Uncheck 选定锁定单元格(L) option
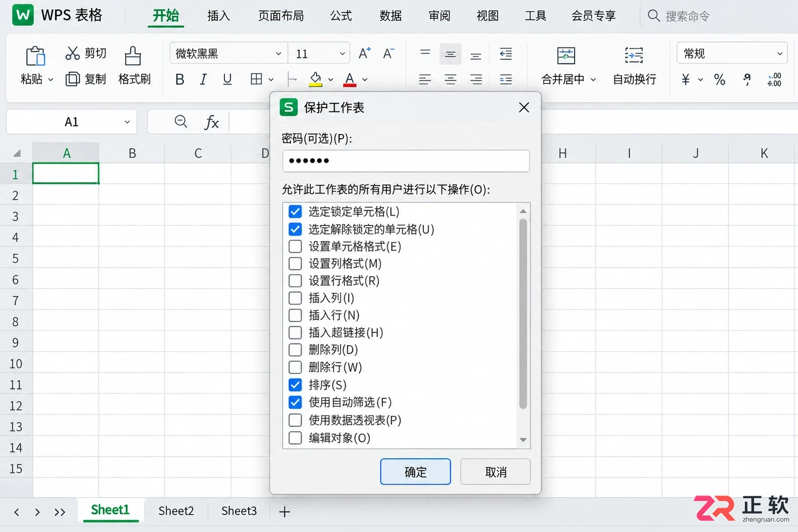The height and width of the screenshot is (532, 798). tap(295, 212)
